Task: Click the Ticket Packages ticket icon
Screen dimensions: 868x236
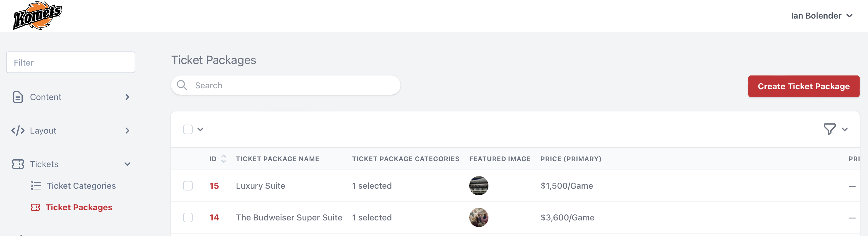Action: tap(35, 207)
